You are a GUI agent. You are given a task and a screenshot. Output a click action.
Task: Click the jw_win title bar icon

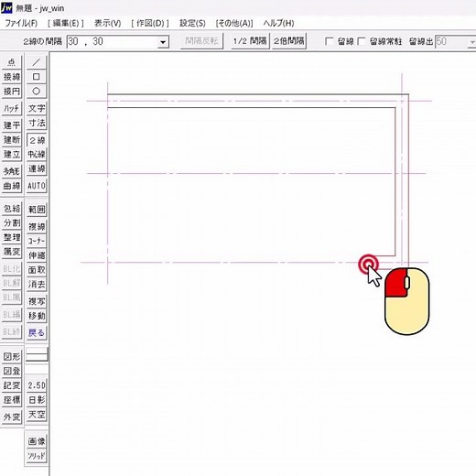(6, 7)
